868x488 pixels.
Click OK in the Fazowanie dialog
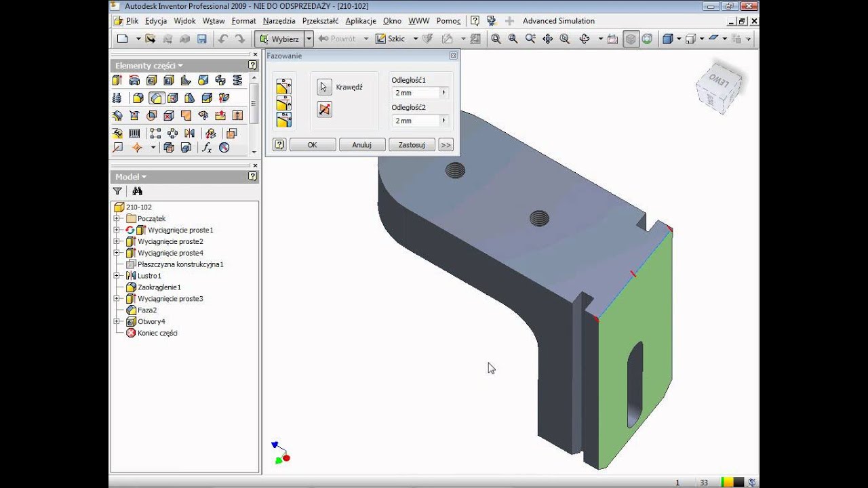pyautogui.click(x=312, y=144)
